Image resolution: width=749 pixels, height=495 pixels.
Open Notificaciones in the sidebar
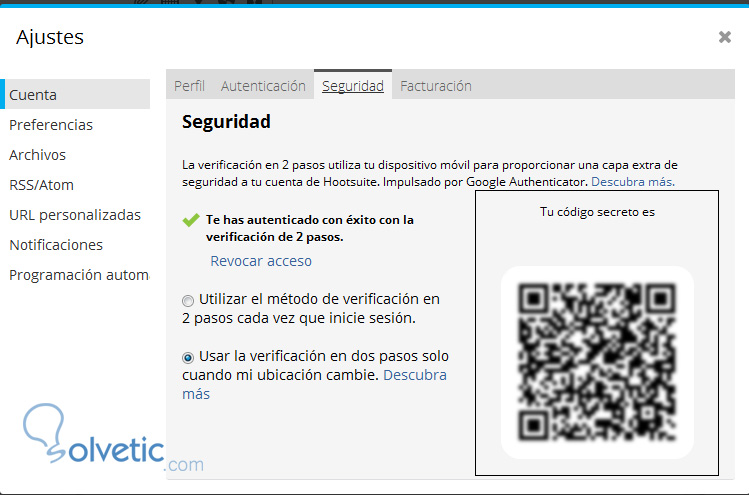56,245
